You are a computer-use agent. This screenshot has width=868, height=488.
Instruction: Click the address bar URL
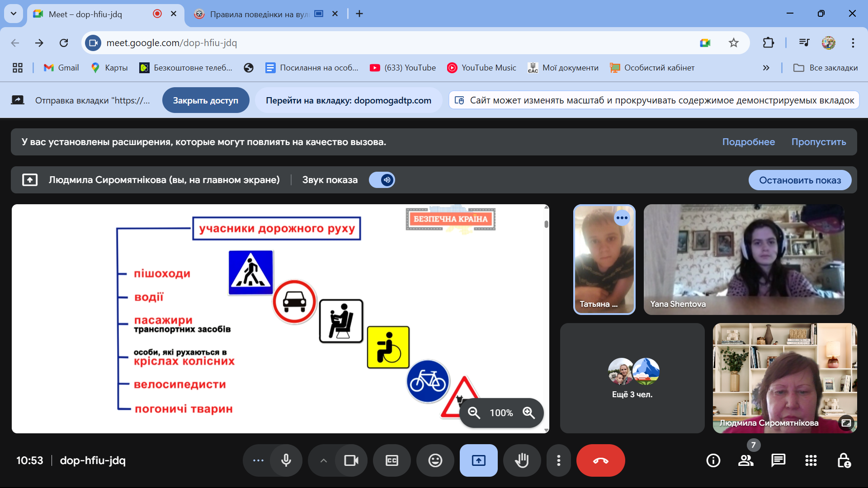click(172, 43)
